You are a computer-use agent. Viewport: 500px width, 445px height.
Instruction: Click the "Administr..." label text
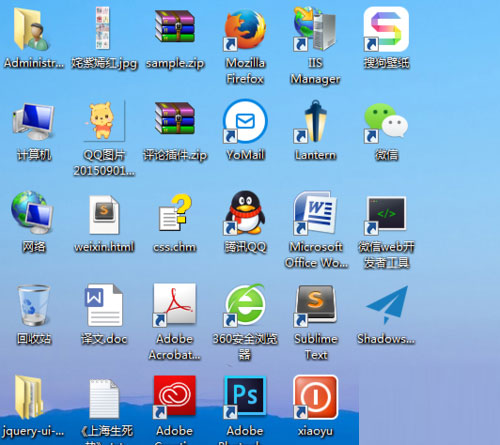coord(33,63)
